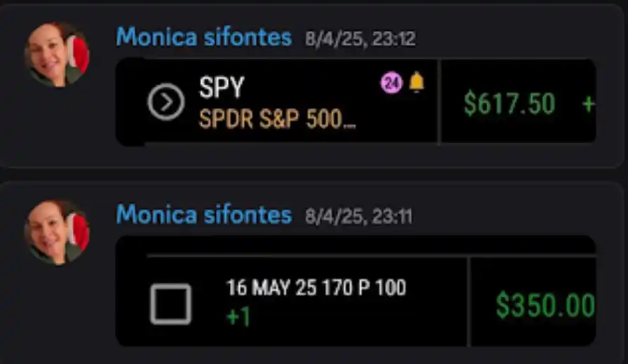Click the green +1 quantity text
Screen dimensions: 628x364
click(238, 317)
